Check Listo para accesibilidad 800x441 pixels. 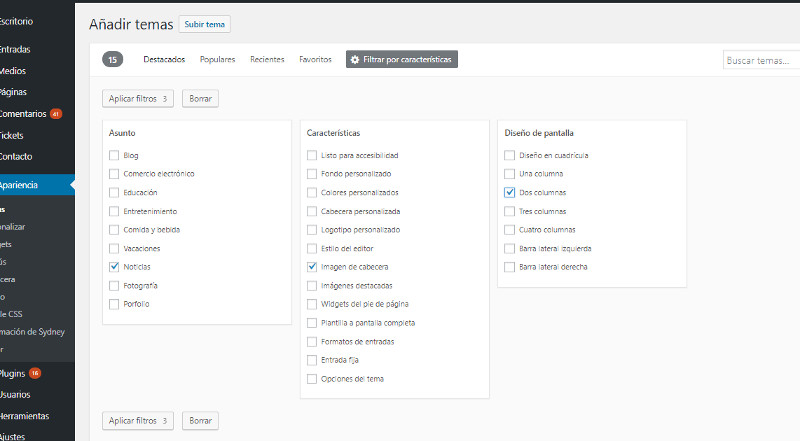tap(312, 155)
